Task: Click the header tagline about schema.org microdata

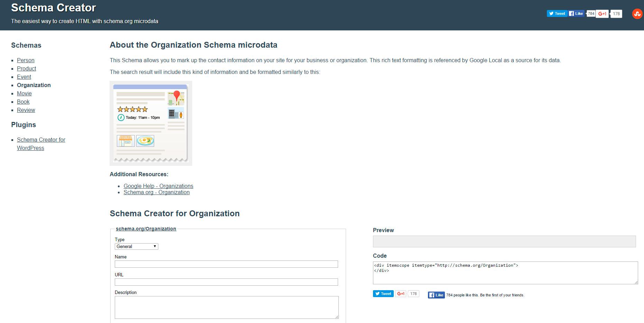Action: point(85,21)
